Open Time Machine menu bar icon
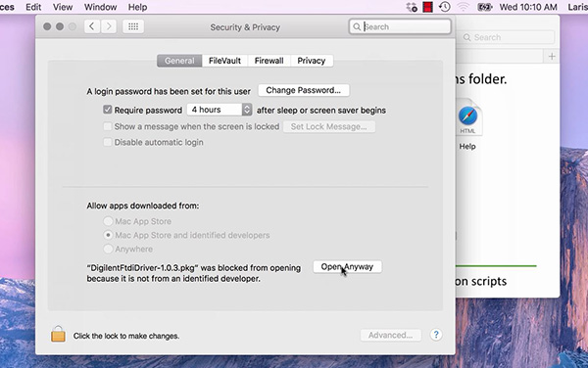 pos(445,7)
